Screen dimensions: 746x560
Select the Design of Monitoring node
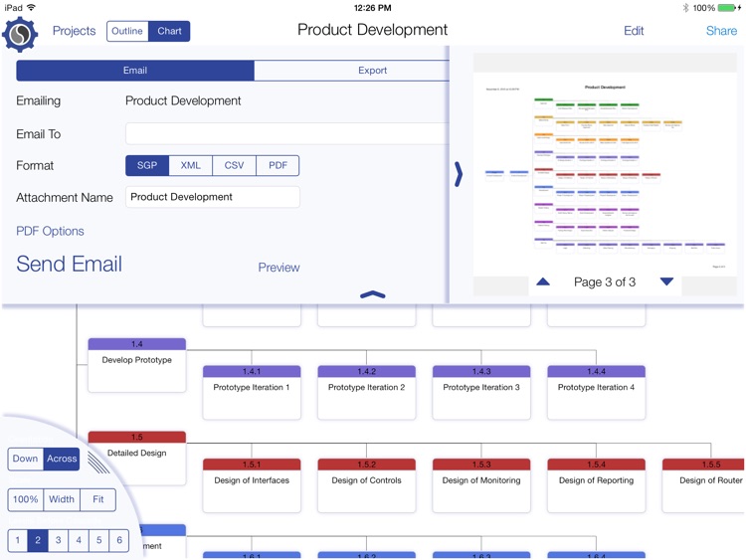click(481, 485)
